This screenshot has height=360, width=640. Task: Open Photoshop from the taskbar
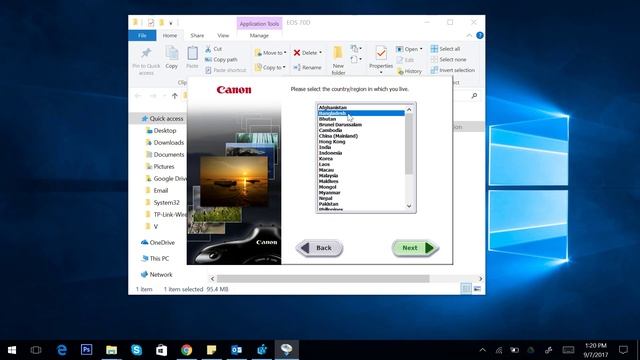87,350
